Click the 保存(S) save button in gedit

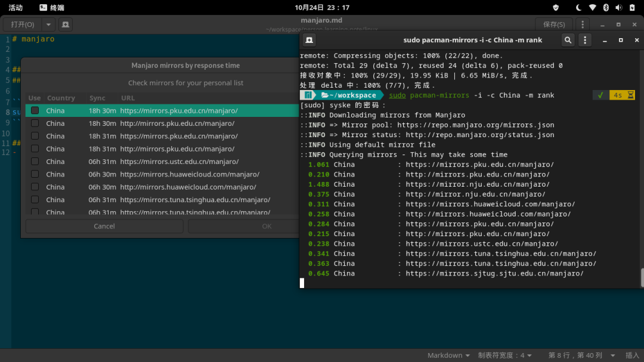point(554,24)
